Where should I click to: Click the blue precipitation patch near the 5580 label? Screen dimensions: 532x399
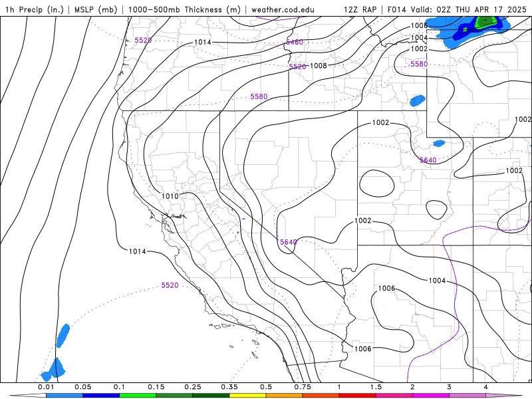[x=418, y=101]
